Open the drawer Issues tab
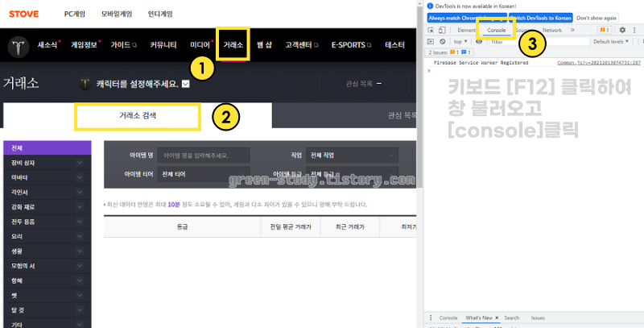This screenshot has height=328, width=644. (x=538, y=318)
